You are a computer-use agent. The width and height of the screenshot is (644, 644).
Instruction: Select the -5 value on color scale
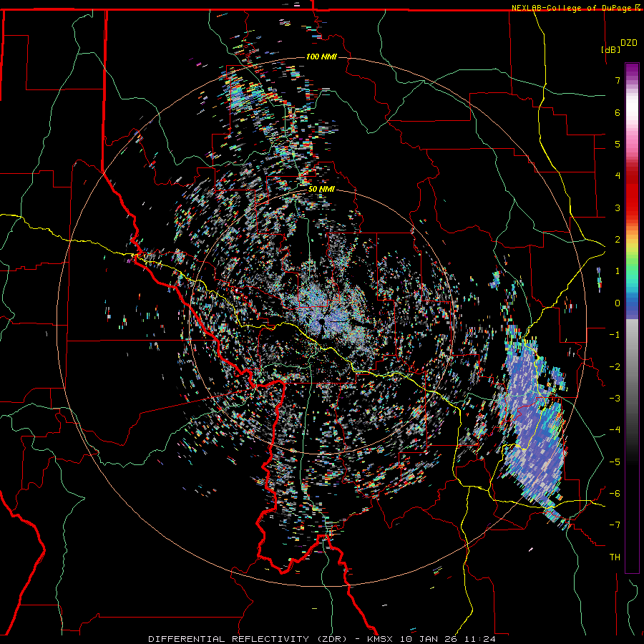pos(615,462)
